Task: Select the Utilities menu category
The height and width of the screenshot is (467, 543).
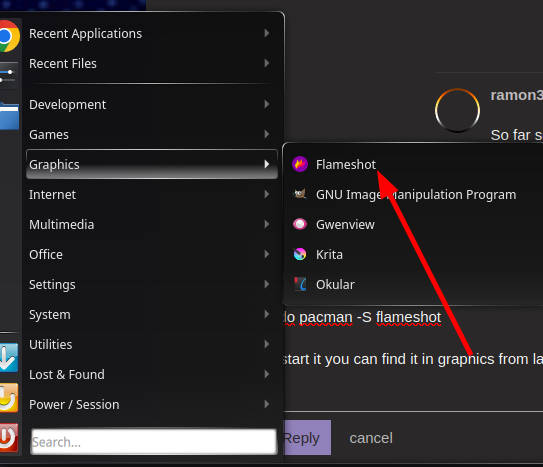Action: [152, 344]
